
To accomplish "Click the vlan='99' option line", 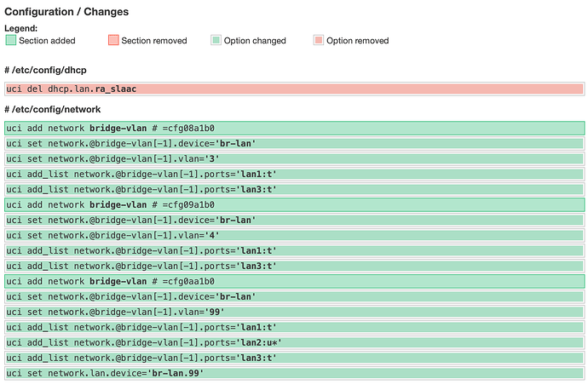I will (294, 312).
